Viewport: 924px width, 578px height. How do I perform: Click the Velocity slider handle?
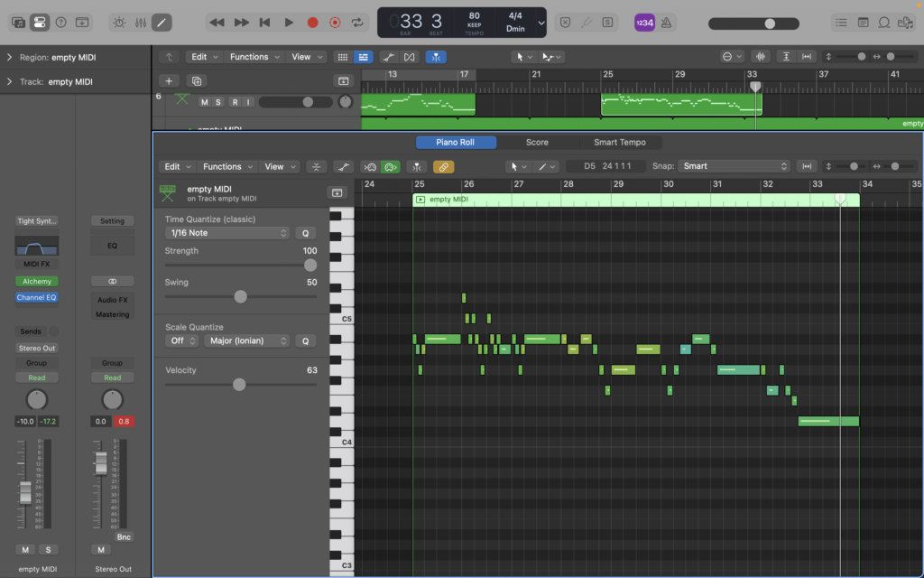point(239,385)
